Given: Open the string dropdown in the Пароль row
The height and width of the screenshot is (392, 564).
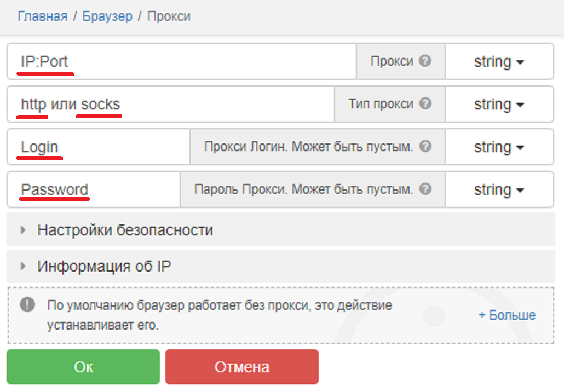Looking at the screenshot, I should click(499, 189).
